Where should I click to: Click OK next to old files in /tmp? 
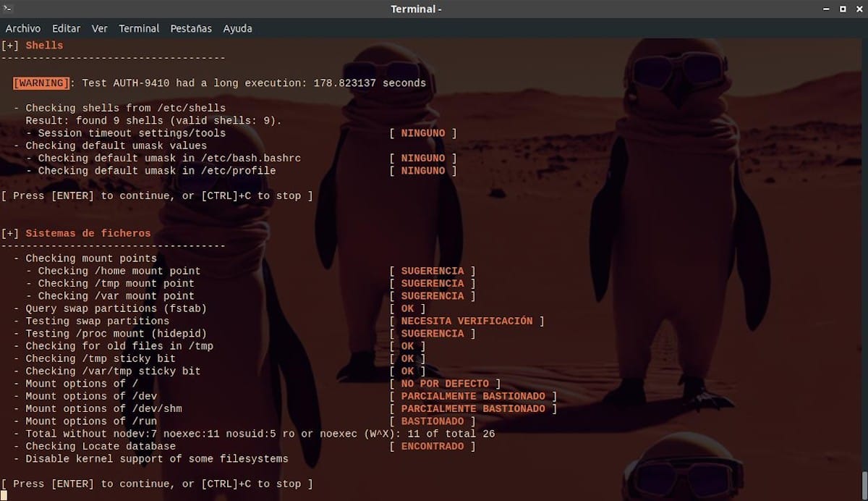(407, 346)
